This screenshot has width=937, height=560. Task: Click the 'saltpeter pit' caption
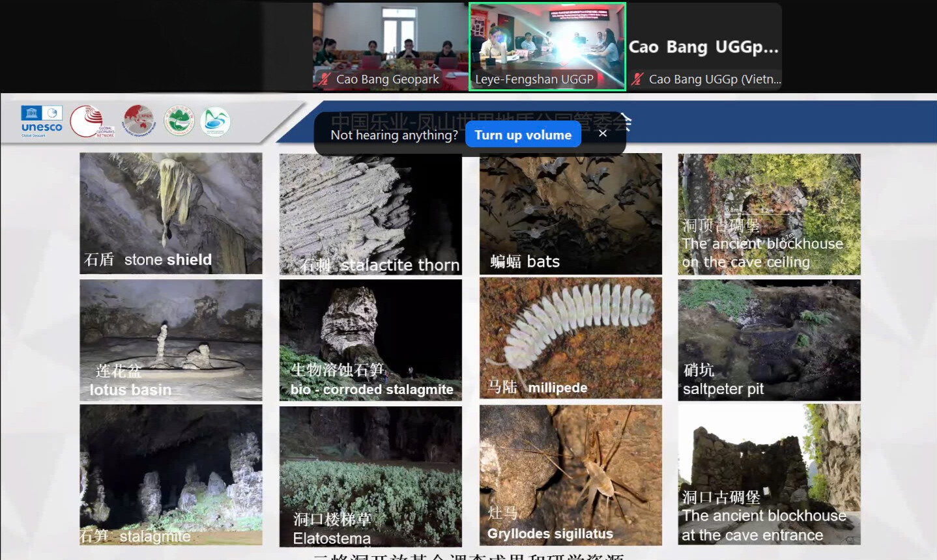pos(723,389)
